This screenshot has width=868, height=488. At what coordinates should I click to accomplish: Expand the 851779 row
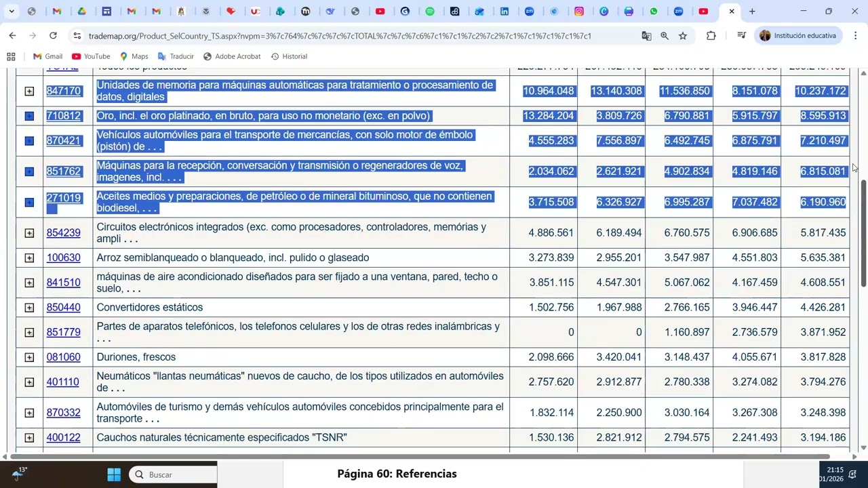point(29,332)
